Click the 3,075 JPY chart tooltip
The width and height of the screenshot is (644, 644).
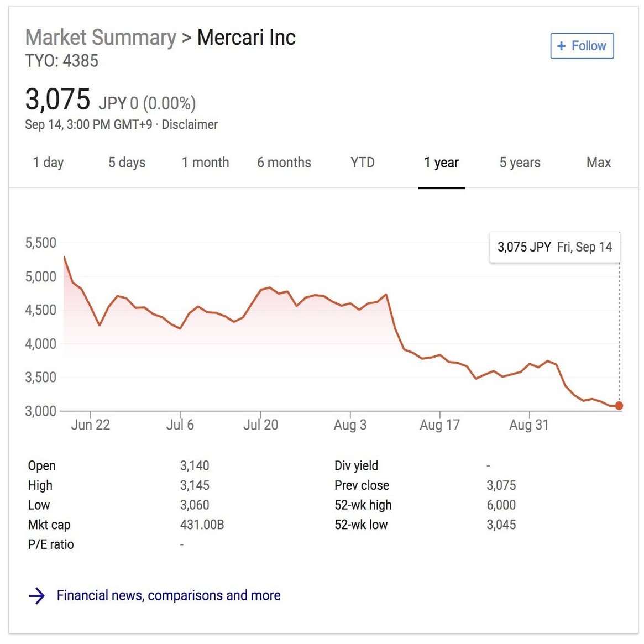[x=554, y=247]
